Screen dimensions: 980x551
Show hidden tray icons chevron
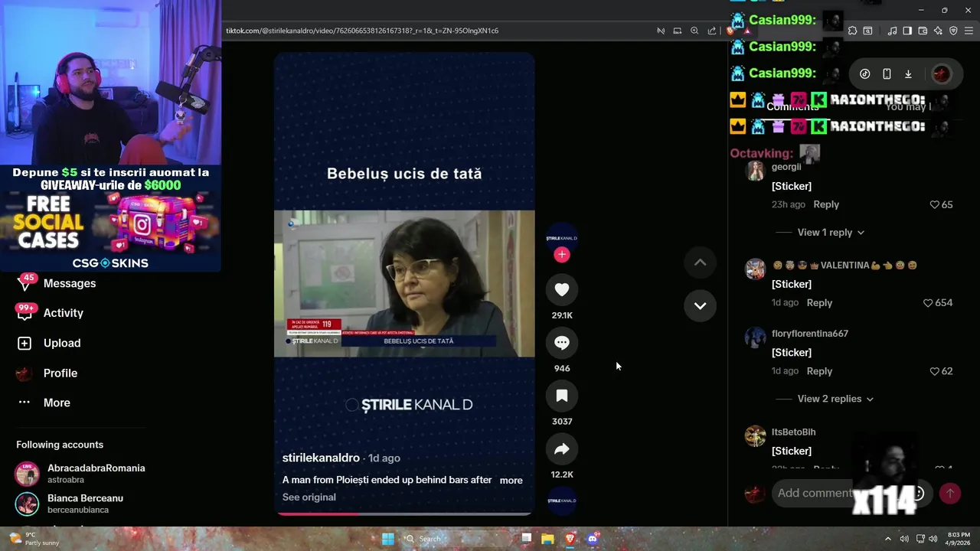888,539
